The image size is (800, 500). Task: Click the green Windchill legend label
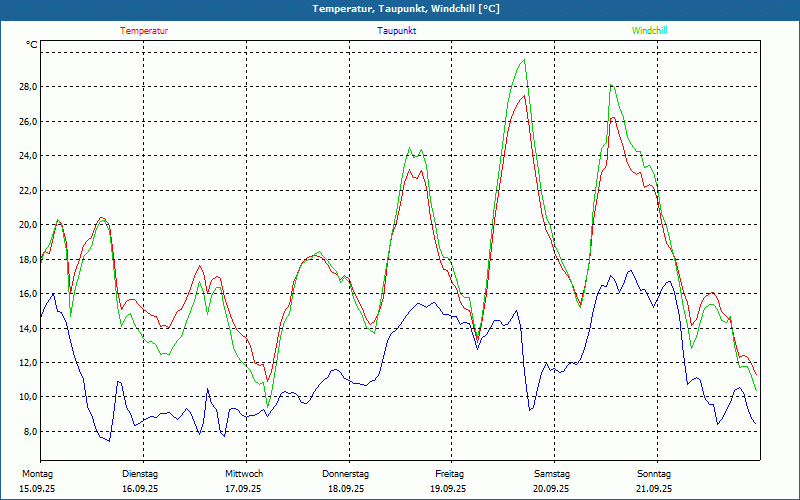649,31
